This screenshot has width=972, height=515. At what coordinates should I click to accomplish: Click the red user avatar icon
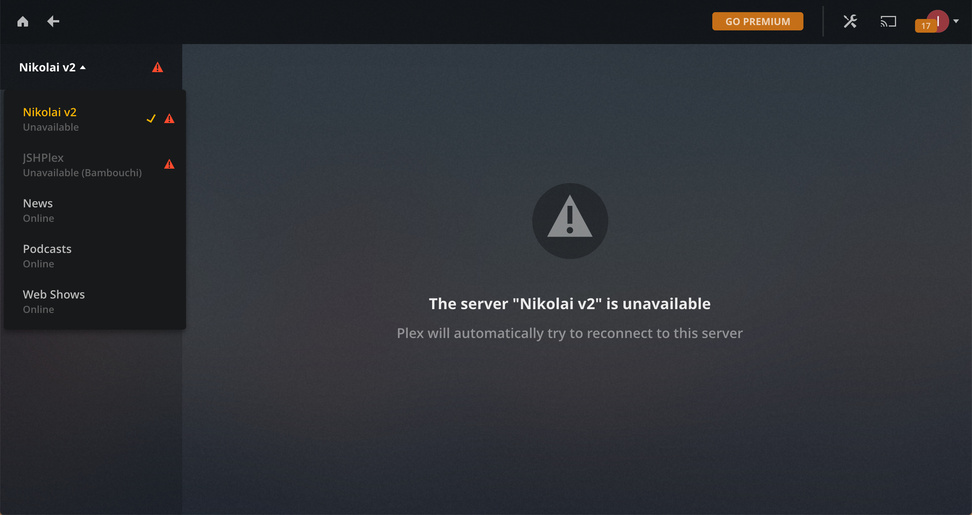(938, 20)
